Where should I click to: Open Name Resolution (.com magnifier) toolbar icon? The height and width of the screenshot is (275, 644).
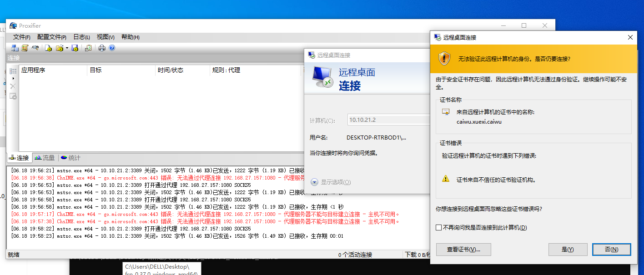point(35,48)
